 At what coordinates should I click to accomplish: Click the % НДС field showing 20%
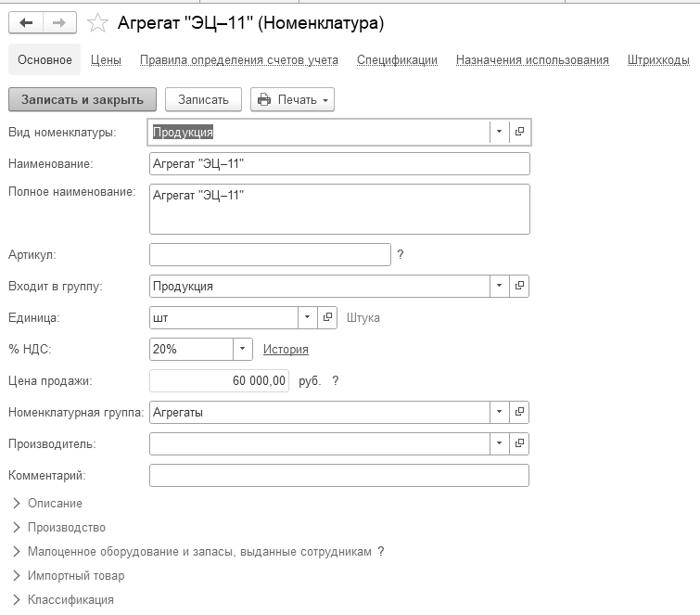pos(191,349)
